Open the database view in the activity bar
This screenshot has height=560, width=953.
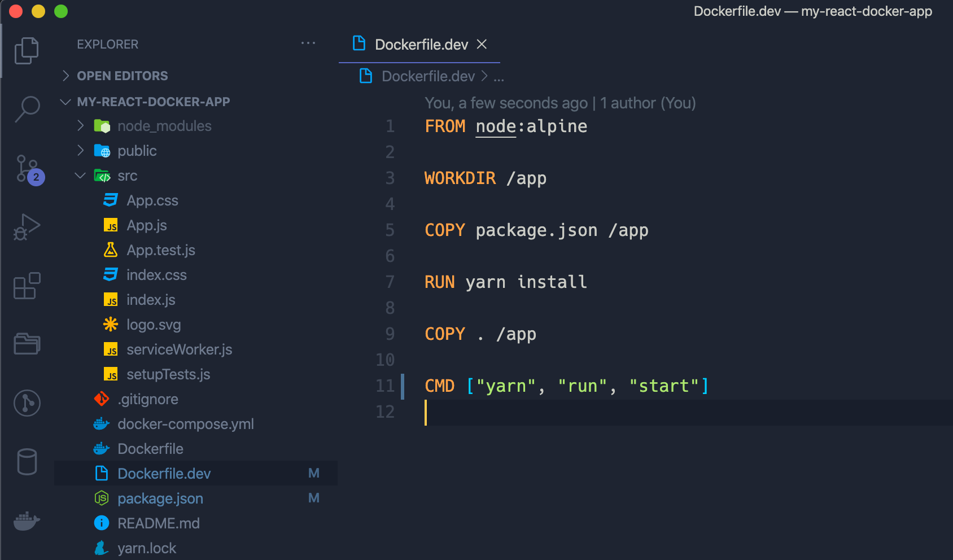pyautogui.click(x=27, y=461)
